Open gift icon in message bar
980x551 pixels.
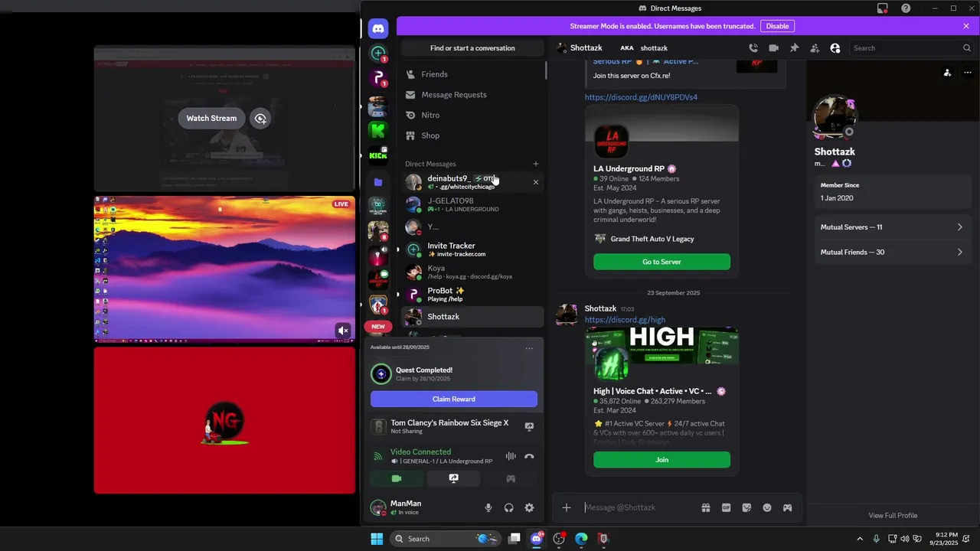[x=706, y=507]
